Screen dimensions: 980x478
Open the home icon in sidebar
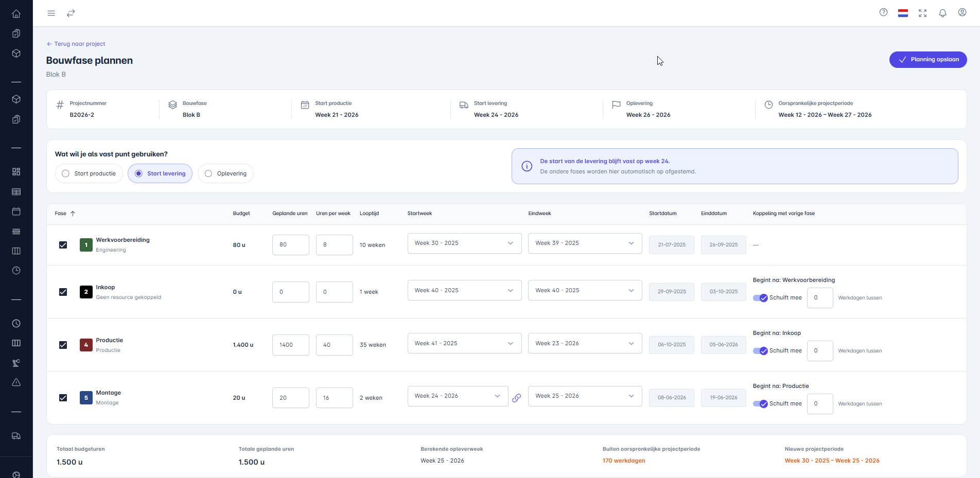coord(16,14)
